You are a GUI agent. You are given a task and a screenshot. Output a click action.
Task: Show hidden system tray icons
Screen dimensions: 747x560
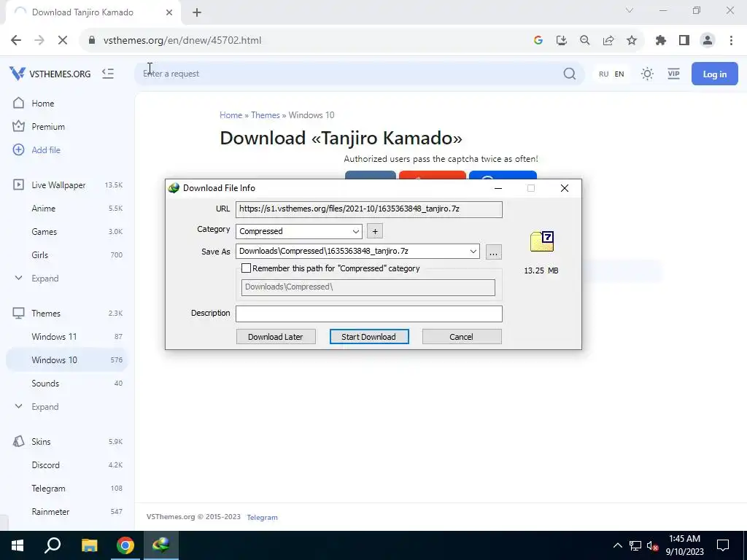[617, 545]
